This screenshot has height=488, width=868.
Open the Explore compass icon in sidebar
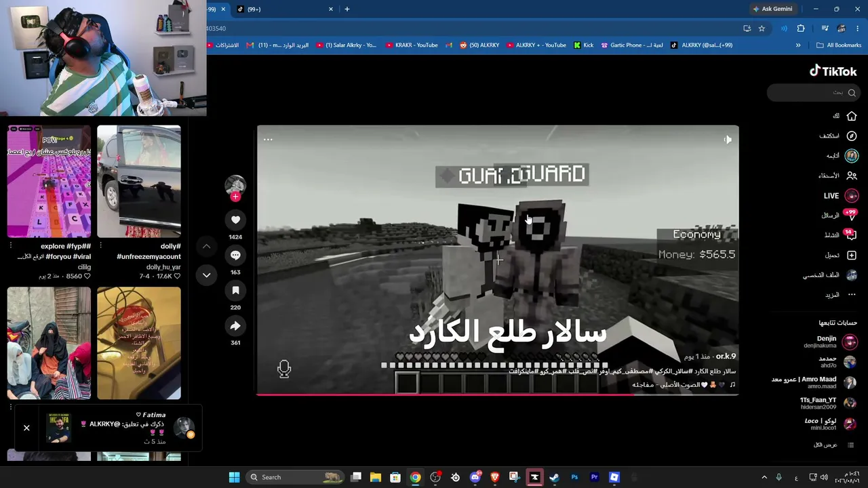coord(851,136)
